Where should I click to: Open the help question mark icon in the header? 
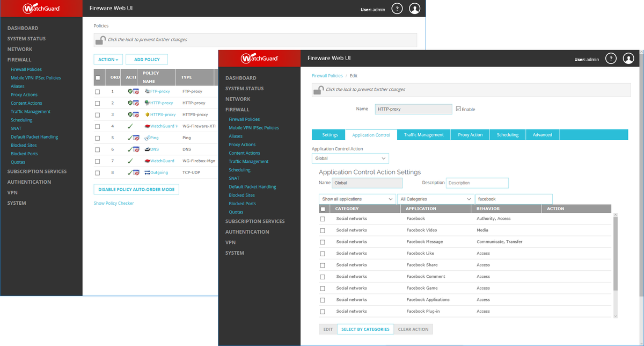[x=611, y=58]
